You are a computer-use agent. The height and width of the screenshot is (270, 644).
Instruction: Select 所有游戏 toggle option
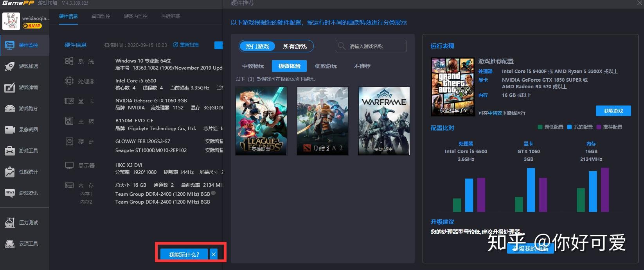[295, 46]
